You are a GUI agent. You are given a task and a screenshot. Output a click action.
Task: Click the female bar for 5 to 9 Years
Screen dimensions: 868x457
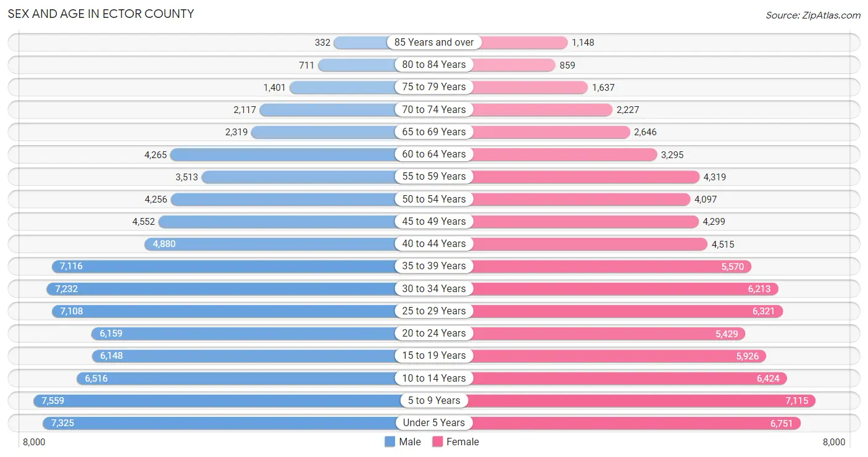click(640, 400)
